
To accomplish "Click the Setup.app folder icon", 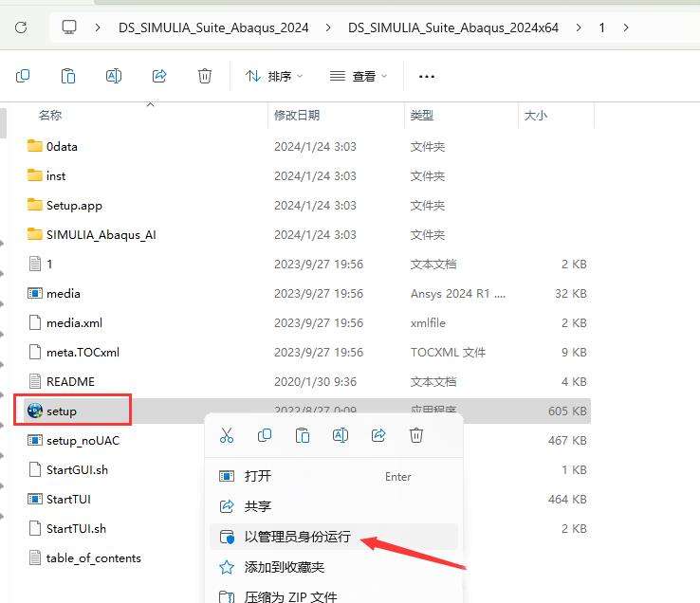I will point(35,205).
